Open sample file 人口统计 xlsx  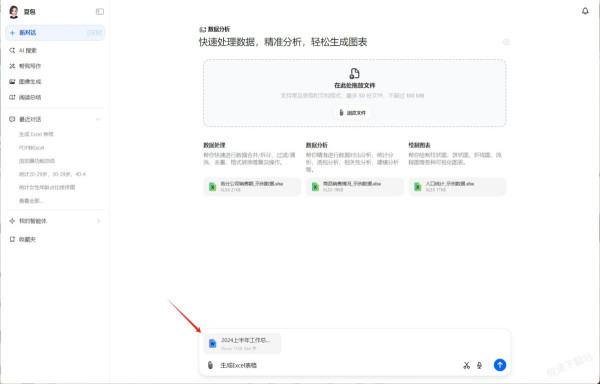(x=457, y=186)
